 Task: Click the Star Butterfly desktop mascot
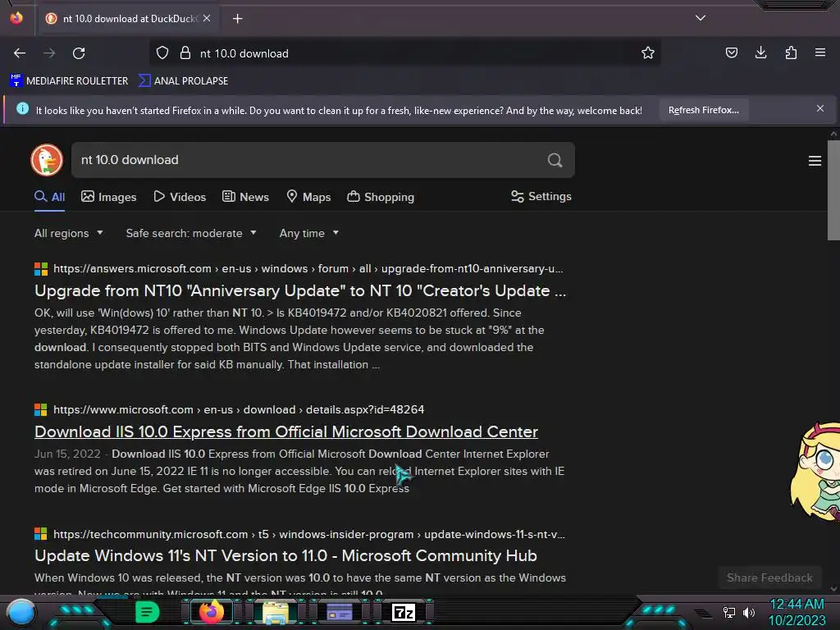pos(815,471)
